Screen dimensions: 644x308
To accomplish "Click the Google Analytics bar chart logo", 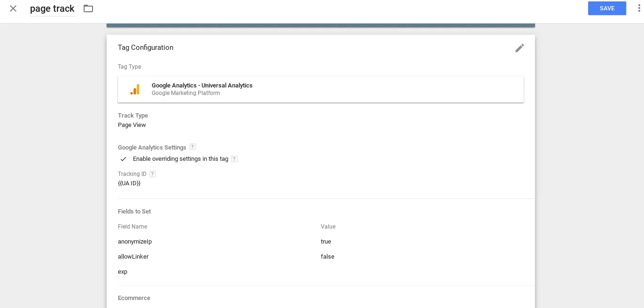I will [x=135, y=89].
